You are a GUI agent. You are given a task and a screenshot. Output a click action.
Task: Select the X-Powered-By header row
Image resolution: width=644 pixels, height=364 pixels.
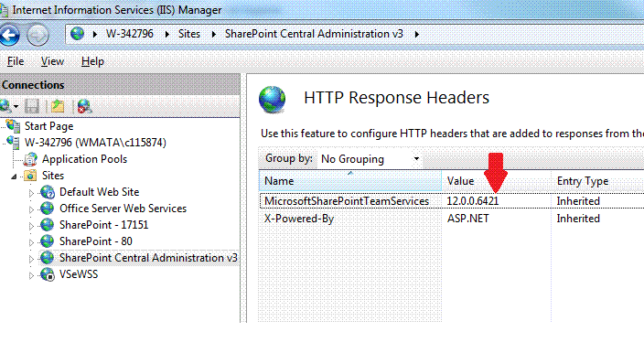[452, 219]
